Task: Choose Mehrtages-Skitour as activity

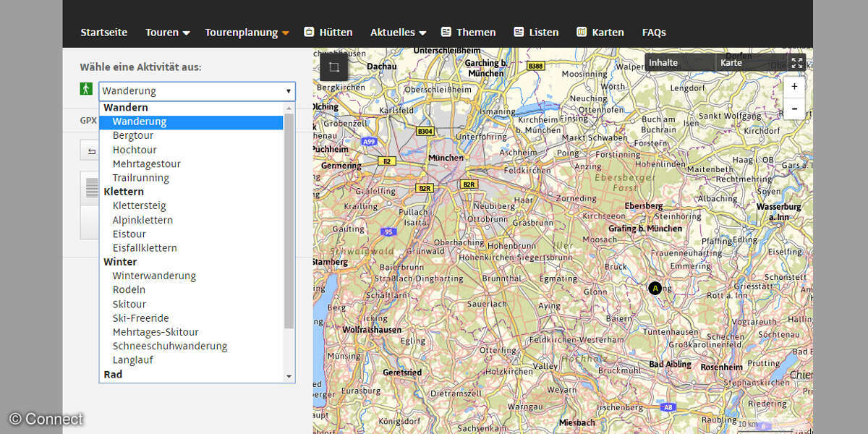Action: [192, 333]
